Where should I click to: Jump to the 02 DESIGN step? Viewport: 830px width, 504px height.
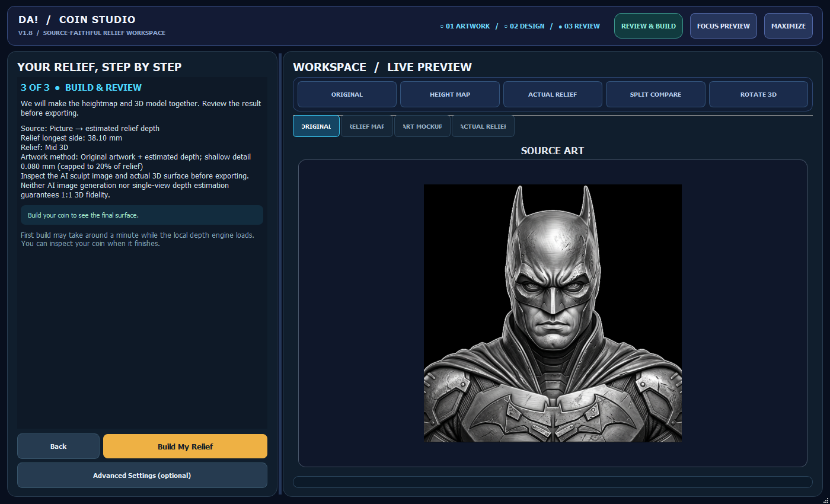(x=524, y=26)
